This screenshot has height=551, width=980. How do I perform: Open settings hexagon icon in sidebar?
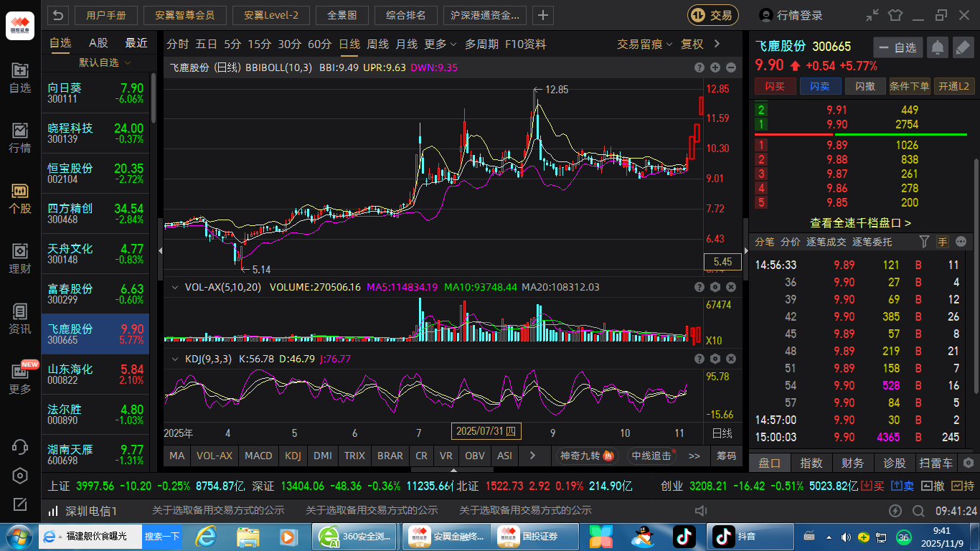[20, 476]
